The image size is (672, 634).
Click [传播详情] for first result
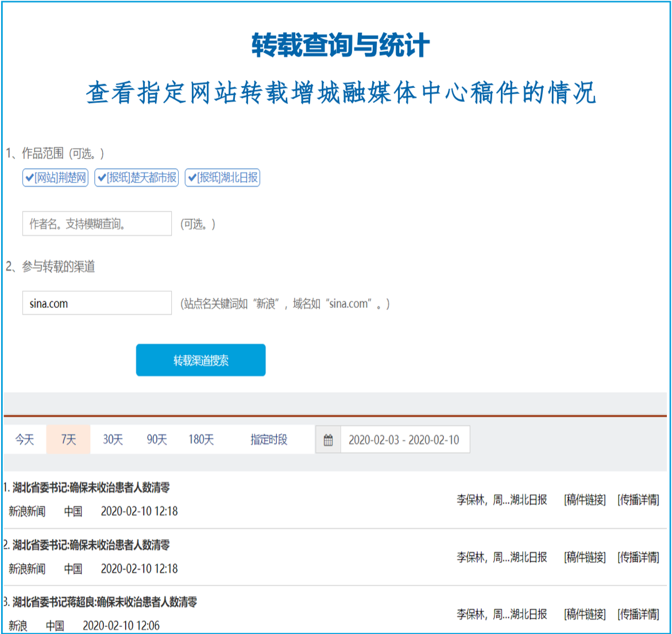638,500
